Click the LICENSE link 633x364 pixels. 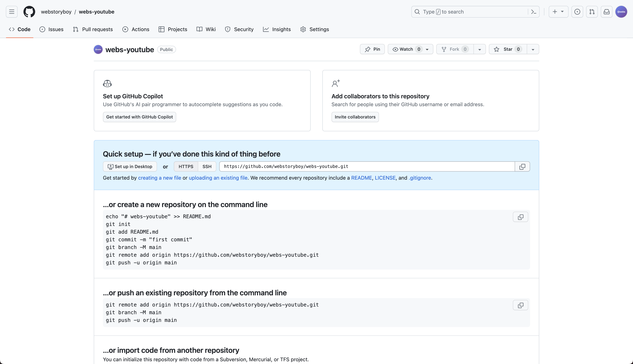pyautogui.click(x=385, y=178)
